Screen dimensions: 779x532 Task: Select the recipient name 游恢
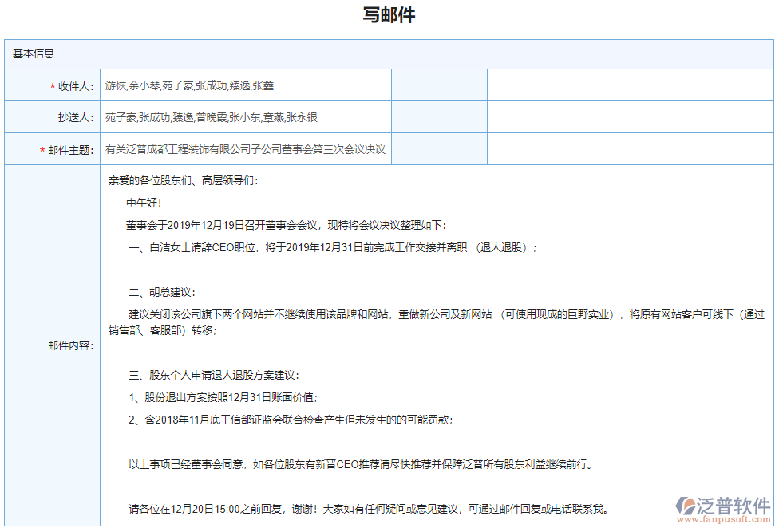[116, 85]
